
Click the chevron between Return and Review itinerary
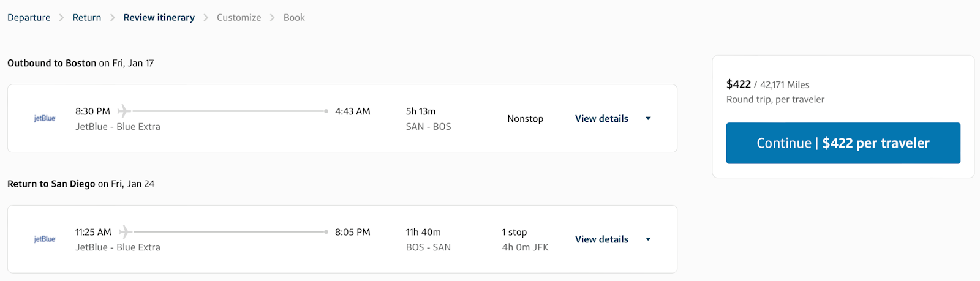tap(112, 18)
